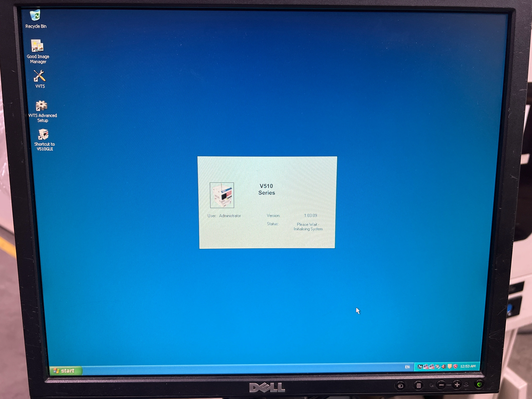Click the version number 1.03.09 text
Screen dimensions: 532x399
tap(310, 215)
